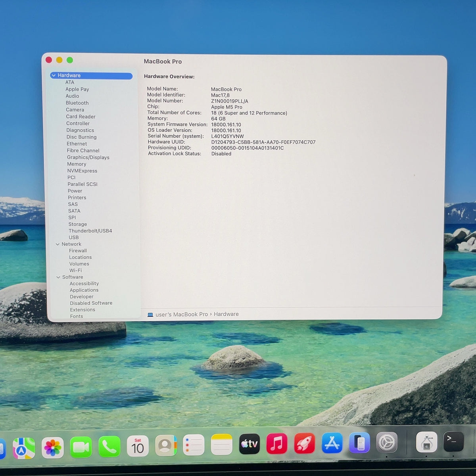Click the chip value "Apple M5 Pro"
The height and width of the screenshot is (476, 476).
pyautogui.click(x=226, y=107)
